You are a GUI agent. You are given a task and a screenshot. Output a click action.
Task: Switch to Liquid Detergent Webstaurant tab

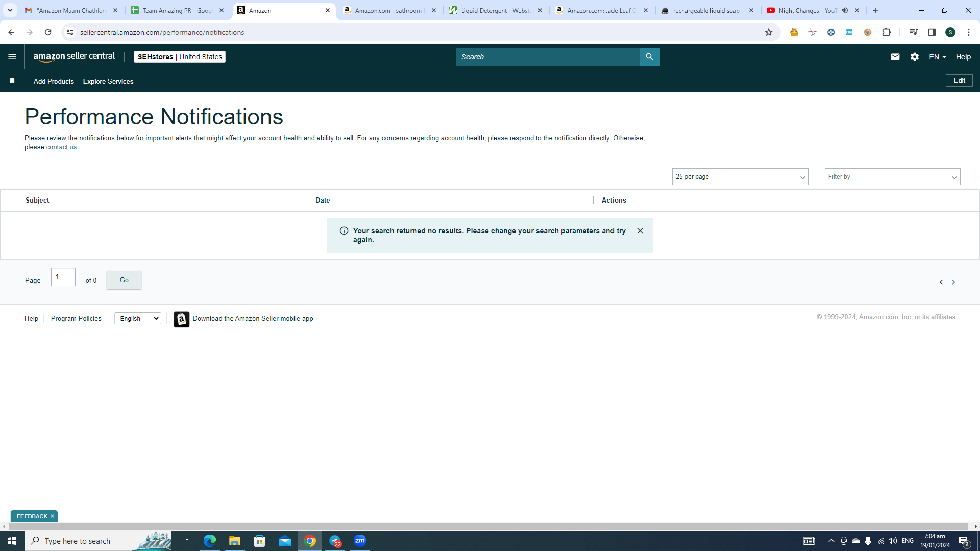click(496, 10)
